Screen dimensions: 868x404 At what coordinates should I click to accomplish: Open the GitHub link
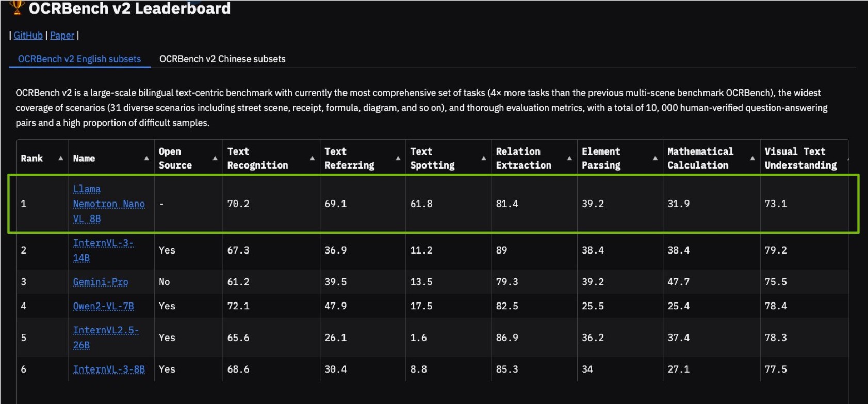[x=28, y=36]
